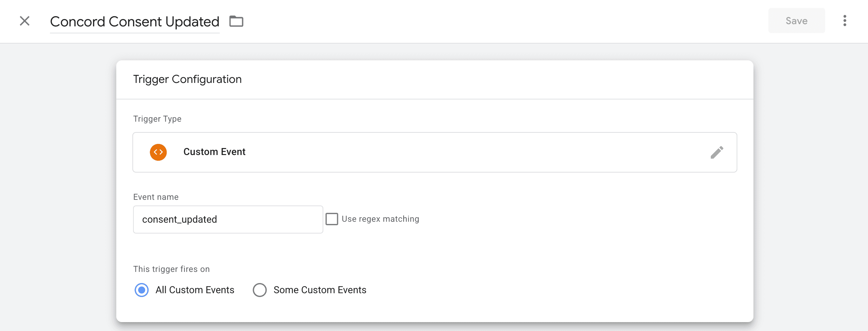This screenshot has width=868, height=331.
Task: Click the folder icon beside the trigger name
Action: 236,21
